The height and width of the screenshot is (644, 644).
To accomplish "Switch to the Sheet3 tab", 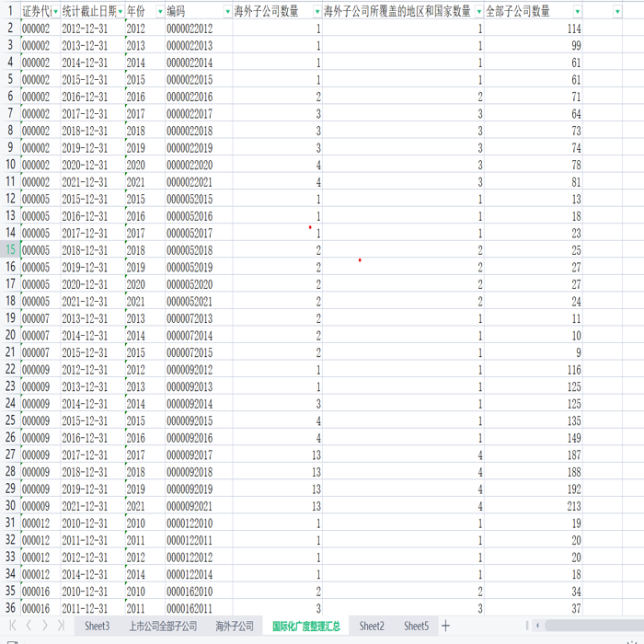I will coord(97,626).
